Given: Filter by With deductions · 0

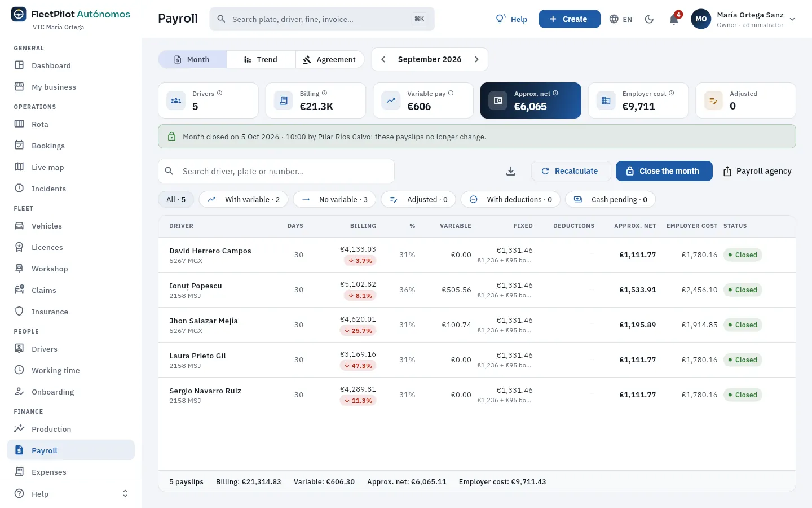Looking at the screenshot, I should pyautogui.click(x=511, y=199).
